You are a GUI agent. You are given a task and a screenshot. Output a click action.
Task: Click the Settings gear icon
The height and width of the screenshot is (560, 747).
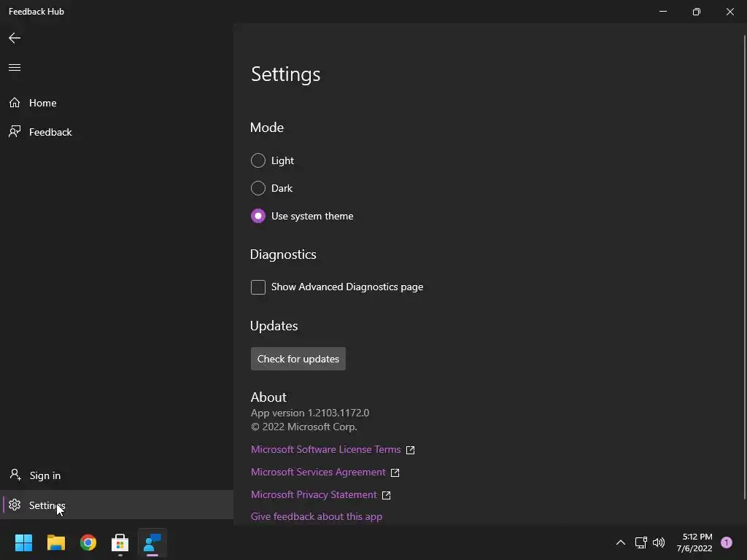15,505
